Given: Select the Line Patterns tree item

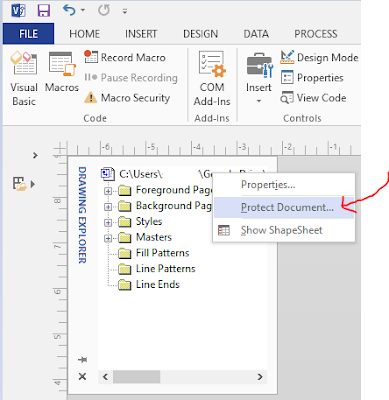Looking at the screenshot, I should [165, 268].
